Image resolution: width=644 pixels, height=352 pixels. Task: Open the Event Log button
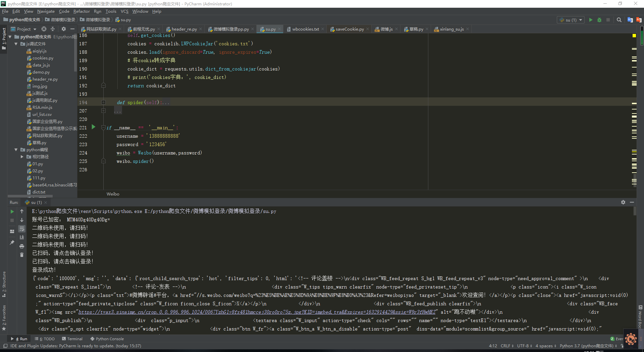pos(616,339)
